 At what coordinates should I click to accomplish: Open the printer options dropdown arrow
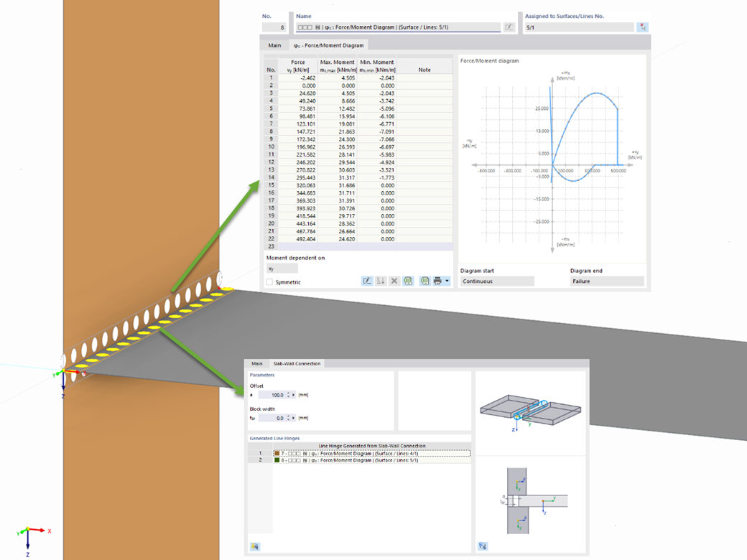click(448, 281)
